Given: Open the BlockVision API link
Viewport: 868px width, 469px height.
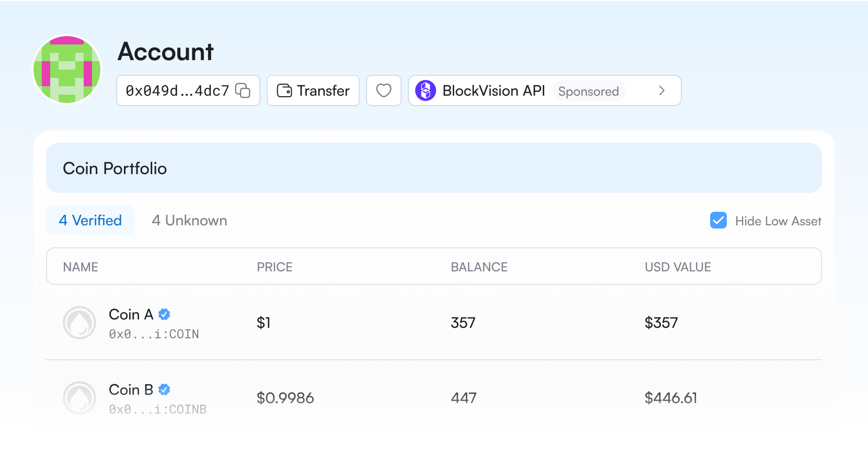Looking at the screenshot, I should click(493, 91).
